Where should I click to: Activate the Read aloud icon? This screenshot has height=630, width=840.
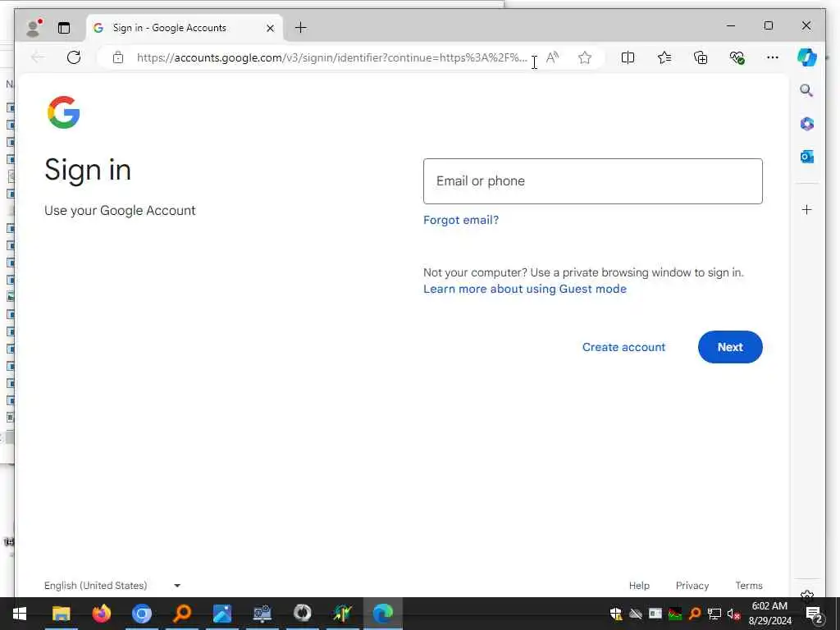click(552, 57)
